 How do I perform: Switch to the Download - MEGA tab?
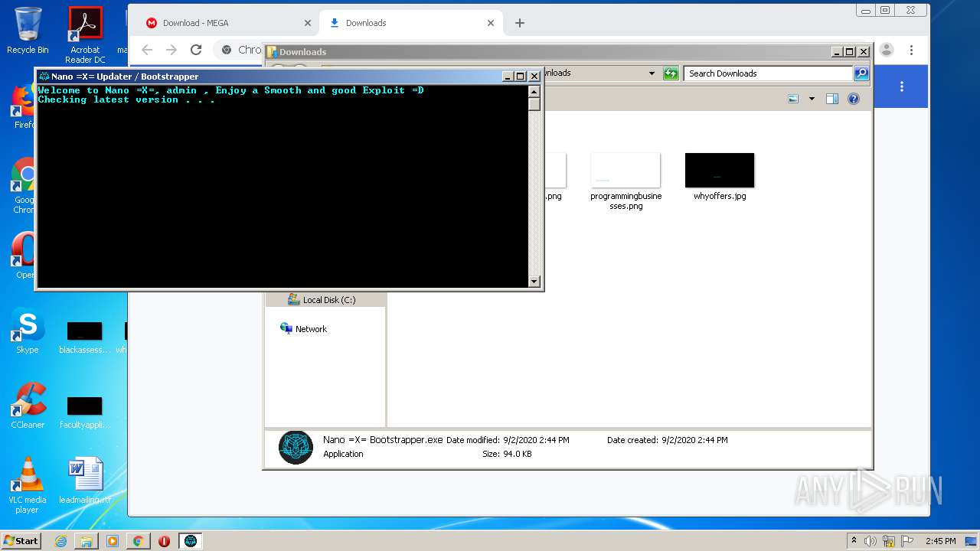coord(227,23)
